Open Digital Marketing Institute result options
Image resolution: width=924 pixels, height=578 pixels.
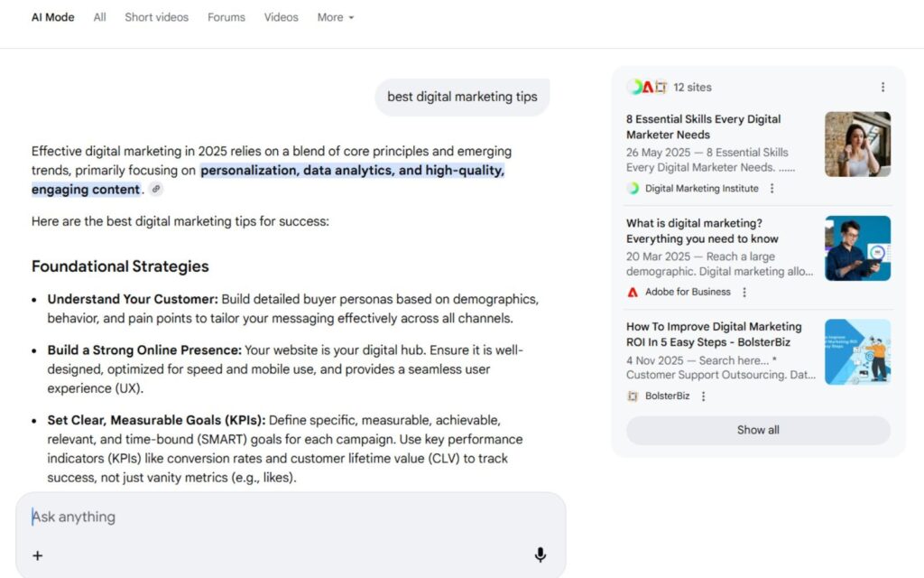click(x=772, y=189)
